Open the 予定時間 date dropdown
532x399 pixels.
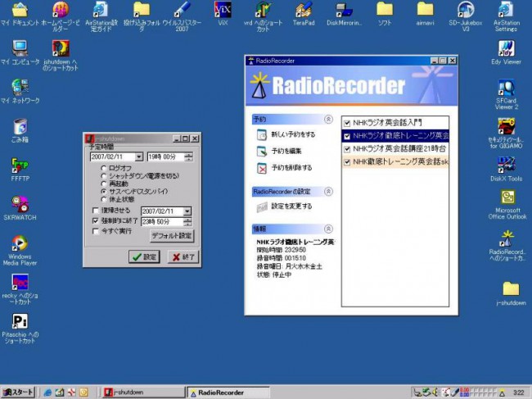pyautogui.click(x=139, y=156)
